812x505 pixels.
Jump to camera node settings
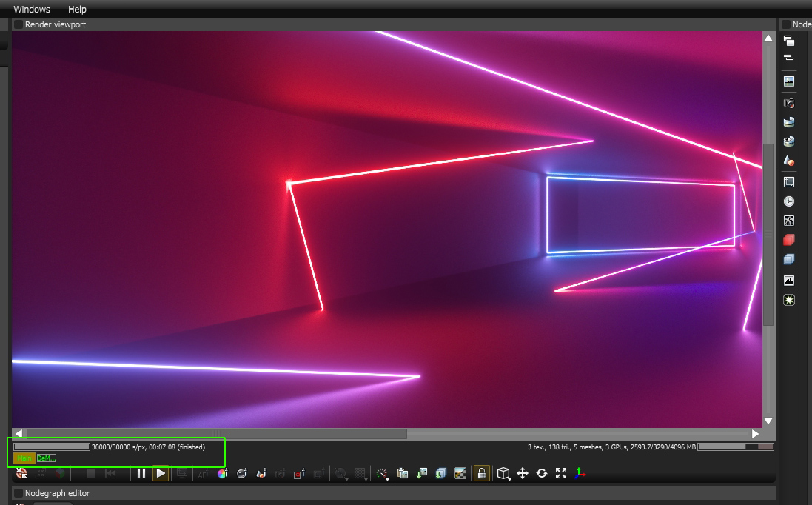789,103
